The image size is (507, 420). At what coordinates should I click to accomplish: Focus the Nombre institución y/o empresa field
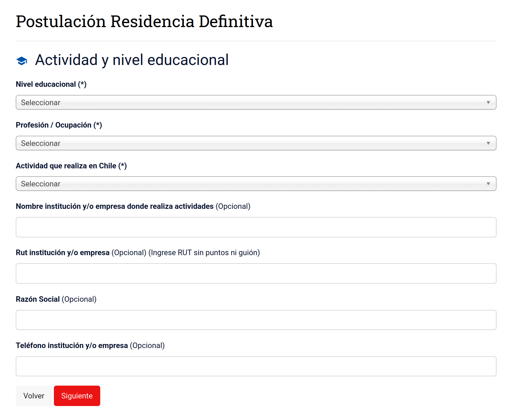pos(256,227)
